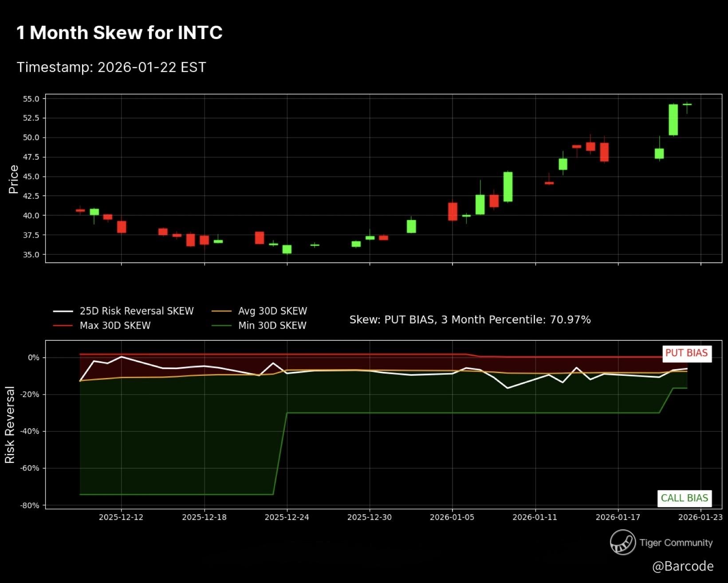Click the 2025-12-18 date axis label
The width and height of the screenshot is (728, 583).
[x=204, y=517]
